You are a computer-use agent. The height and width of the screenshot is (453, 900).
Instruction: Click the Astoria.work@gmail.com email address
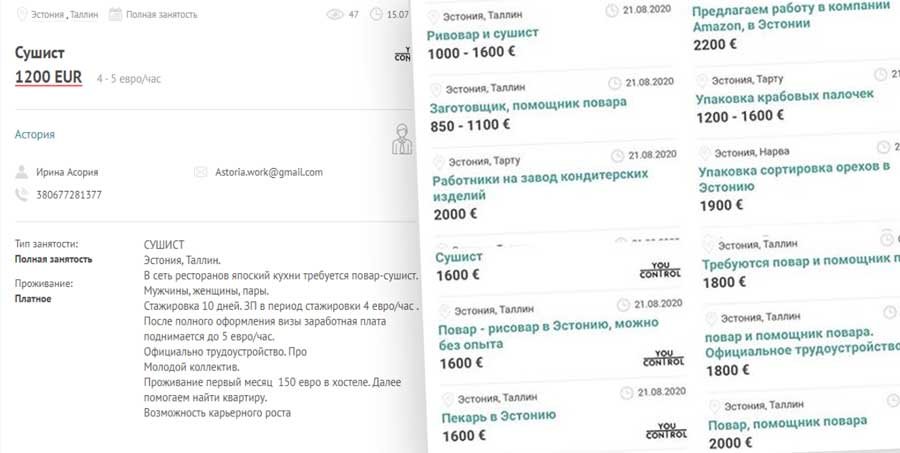pos(269,172)
